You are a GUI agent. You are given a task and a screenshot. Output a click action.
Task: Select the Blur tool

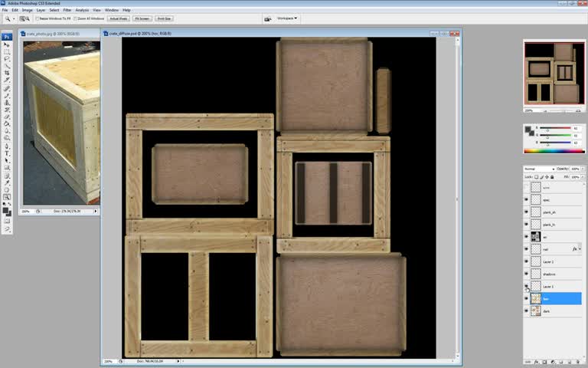7,130
